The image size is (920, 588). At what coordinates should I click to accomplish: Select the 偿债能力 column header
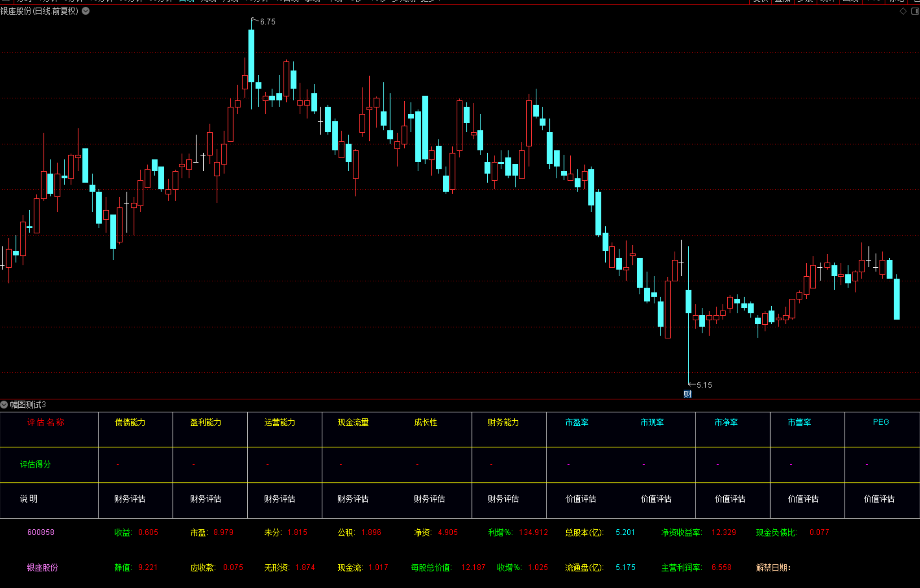[130, 422]
